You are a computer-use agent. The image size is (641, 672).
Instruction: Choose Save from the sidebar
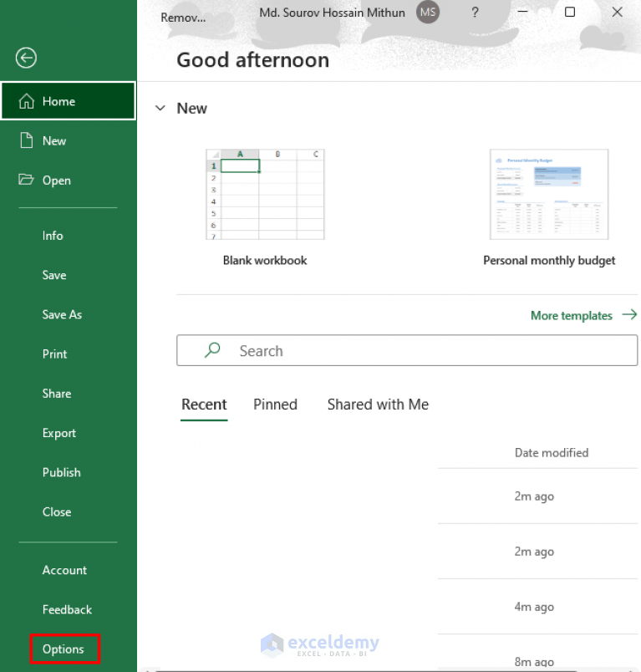(x=54, y=275)
